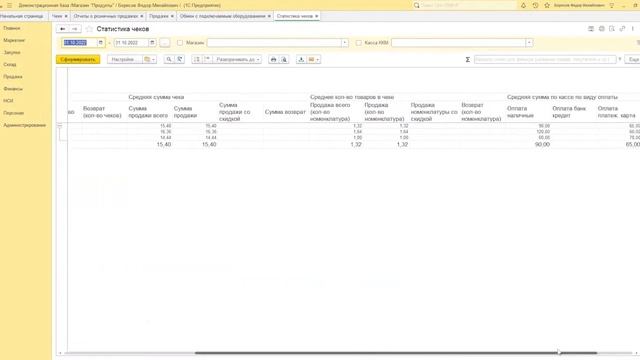Click the Магазин value field
Screen dimensions: 640x360
tap(274, 42)
